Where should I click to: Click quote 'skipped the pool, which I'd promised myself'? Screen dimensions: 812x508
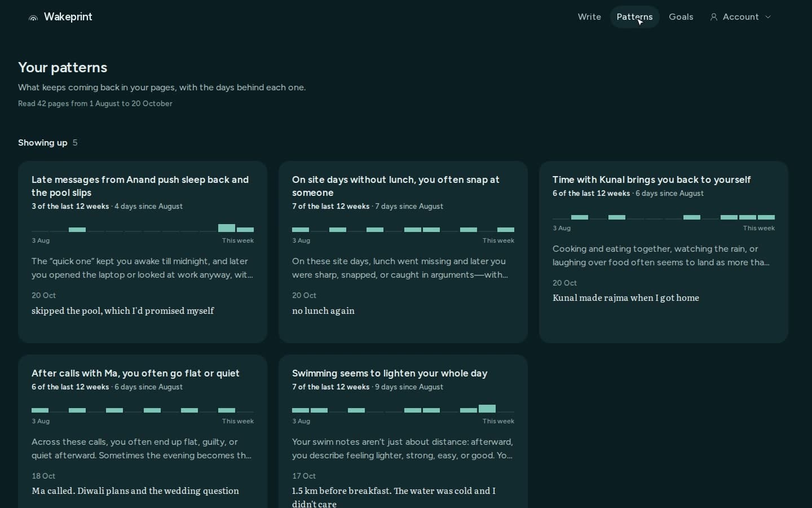click(x=122, y=310)
